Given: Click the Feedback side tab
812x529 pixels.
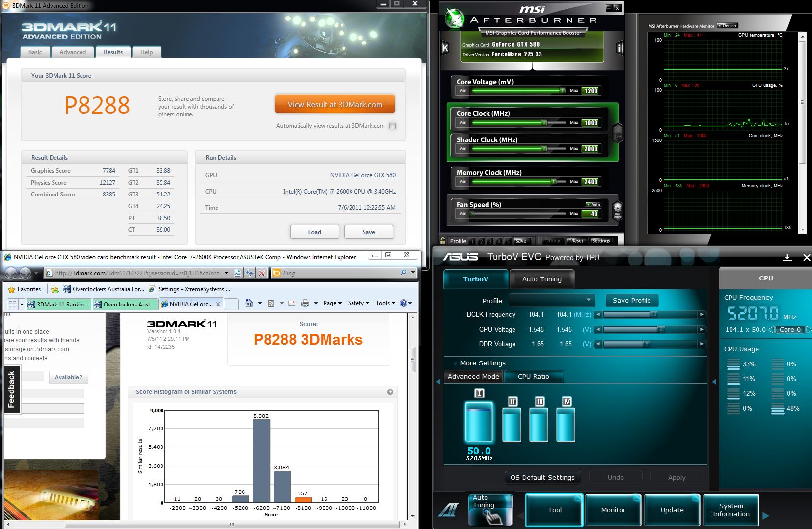Looking at the screenshot, I should (11, 389).
